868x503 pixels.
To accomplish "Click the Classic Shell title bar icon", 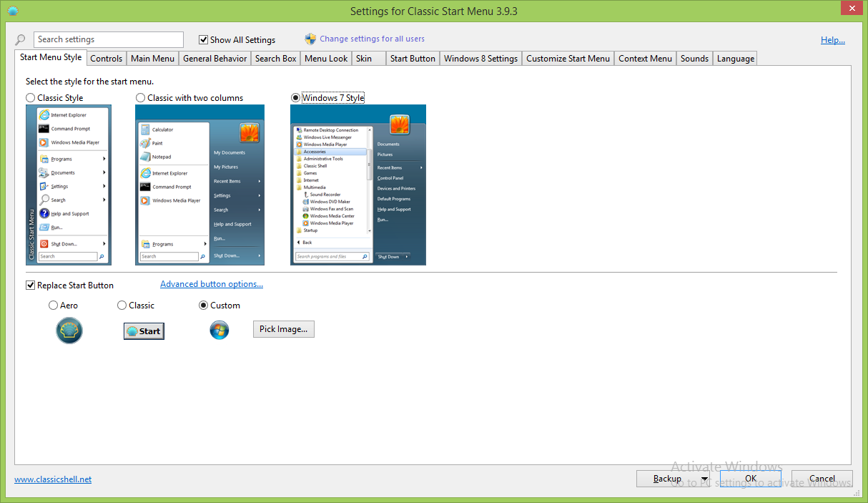I will (x=12, y=11).
